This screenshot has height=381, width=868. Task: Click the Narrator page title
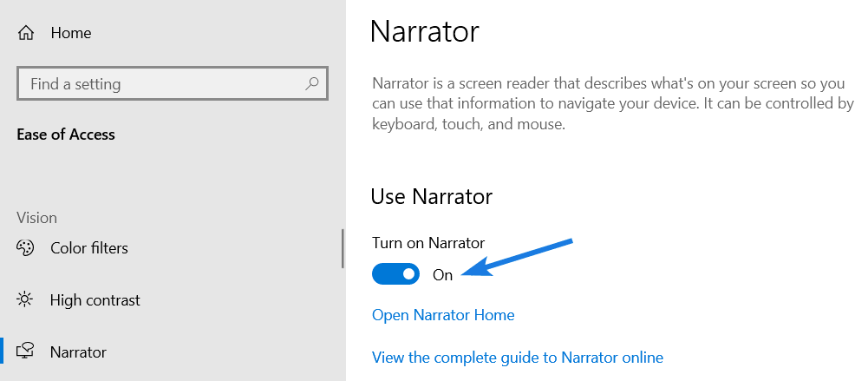[425, 31]
